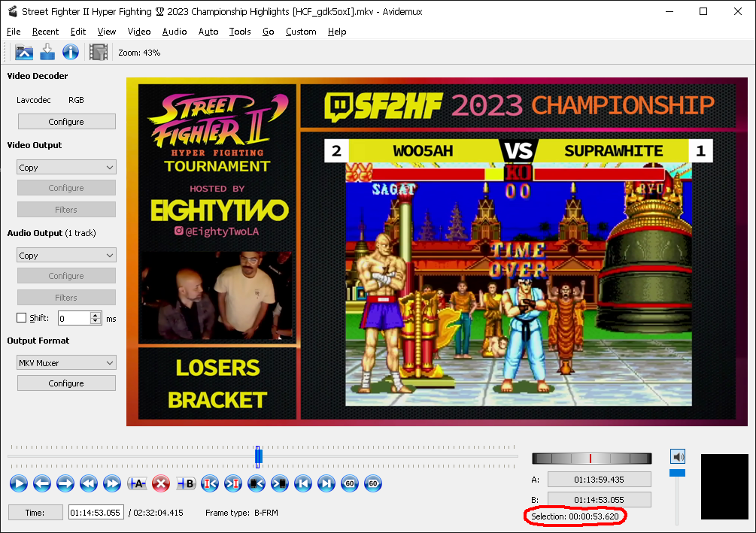
Task: Seek to the next black frame
Action: pyautogui.click(x=280, y=483)
